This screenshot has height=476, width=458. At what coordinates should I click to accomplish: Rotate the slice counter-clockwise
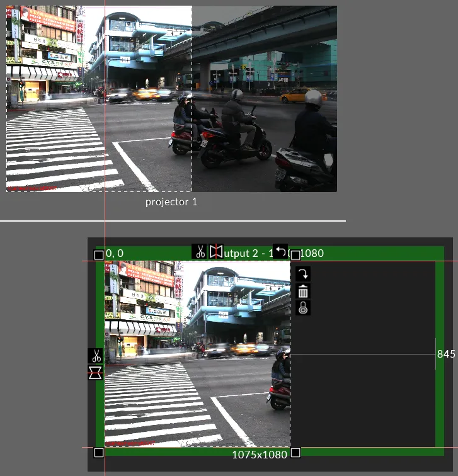(280, 251)
